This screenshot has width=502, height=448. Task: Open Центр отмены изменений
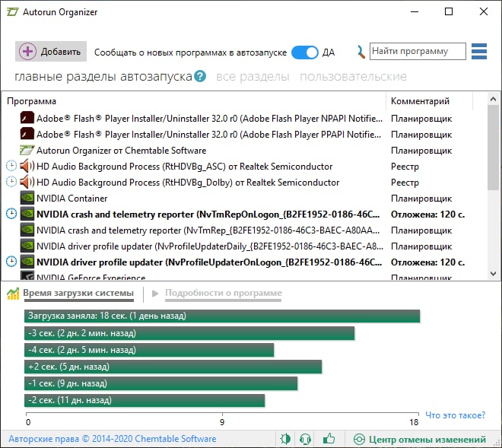(x=419, y=439)
